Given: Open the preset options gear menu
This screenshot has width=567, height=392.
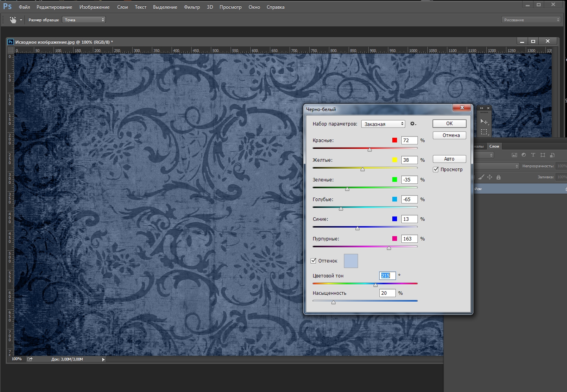Looking at the screenshot, I should [413, 124].
